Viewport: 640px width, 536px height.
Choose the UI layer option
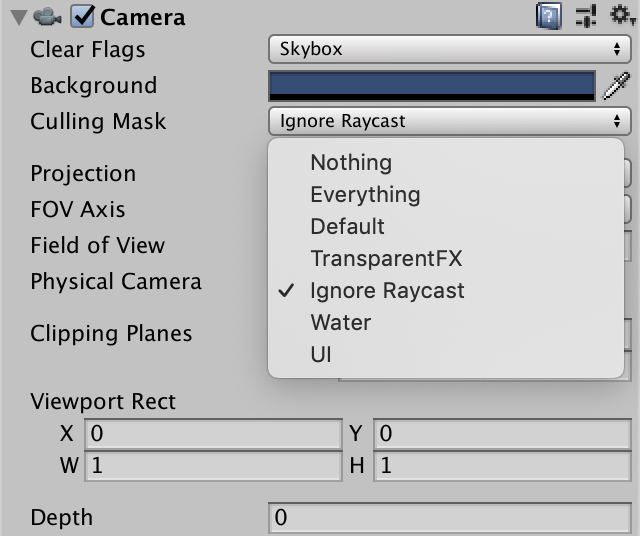point(321,354)
